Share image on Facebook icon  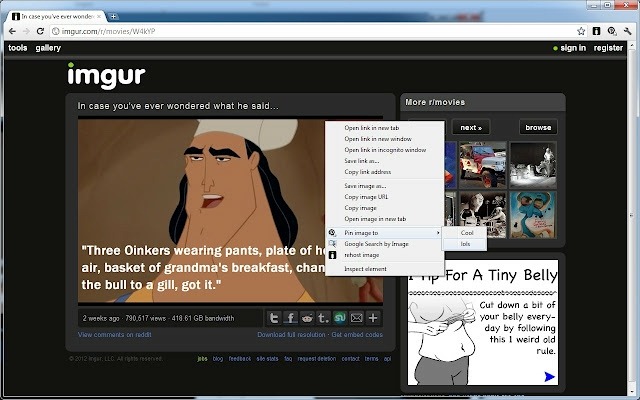click(x=291, y=318)
